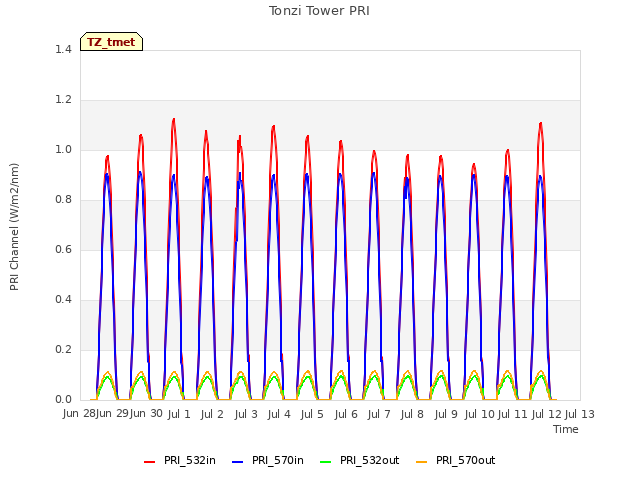The height and width of the screenshot is (480, 640).
Task: Click the green PRI_532out legend swatch
Action: click(326, 461)
